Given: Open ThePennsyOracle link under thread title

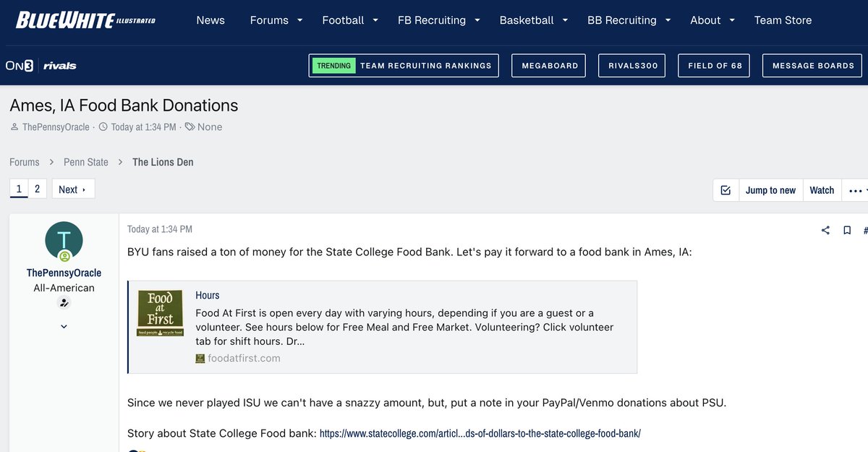Looking at the screenshot, I should point(56,127).
